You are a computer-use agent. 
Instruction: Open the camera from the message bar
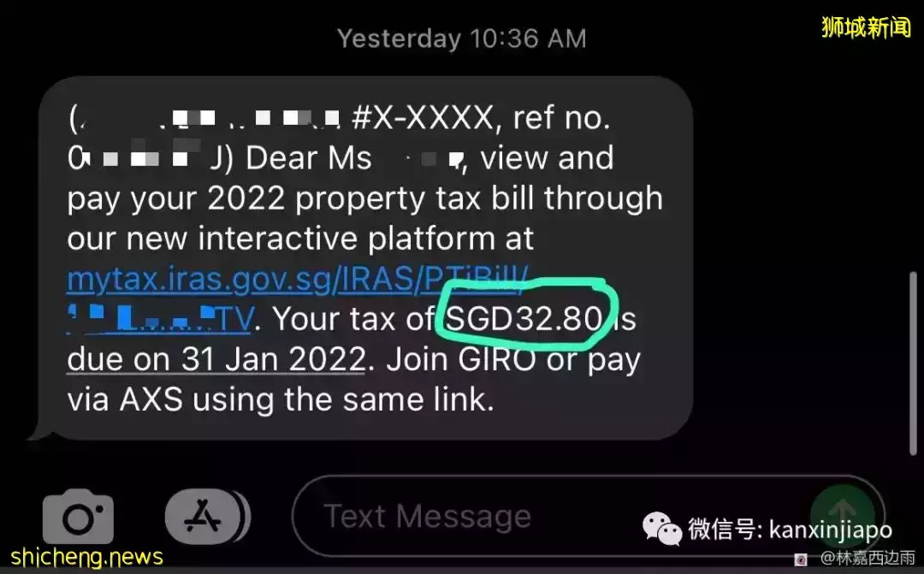pos(78,517)
